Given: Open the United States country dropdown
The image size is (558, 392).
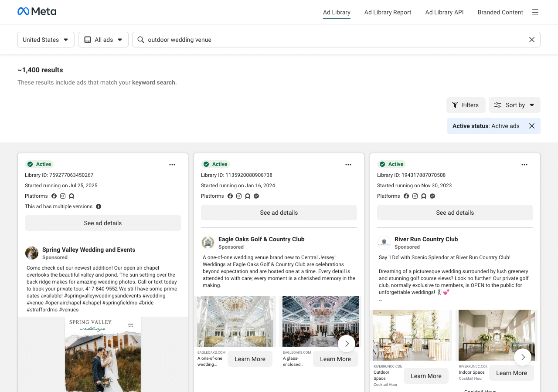Looking at the screenshot, I should [46, 40].
